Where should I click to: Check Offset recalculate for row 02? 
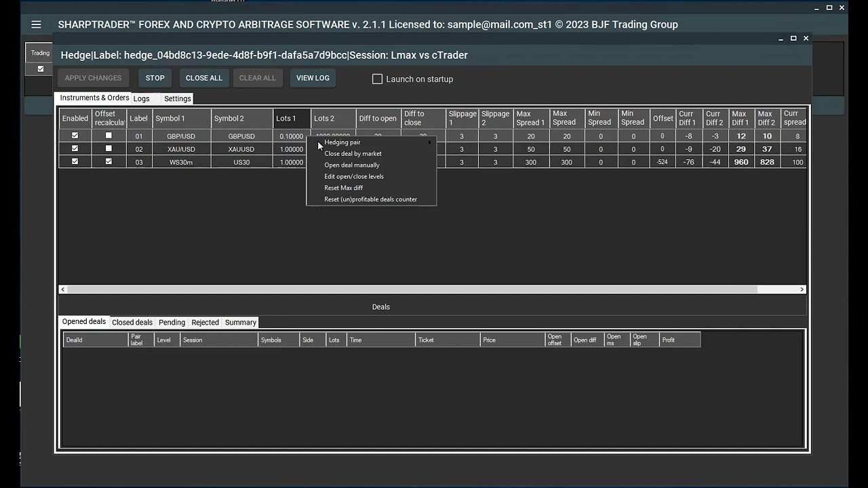click(x=108, y=148)
